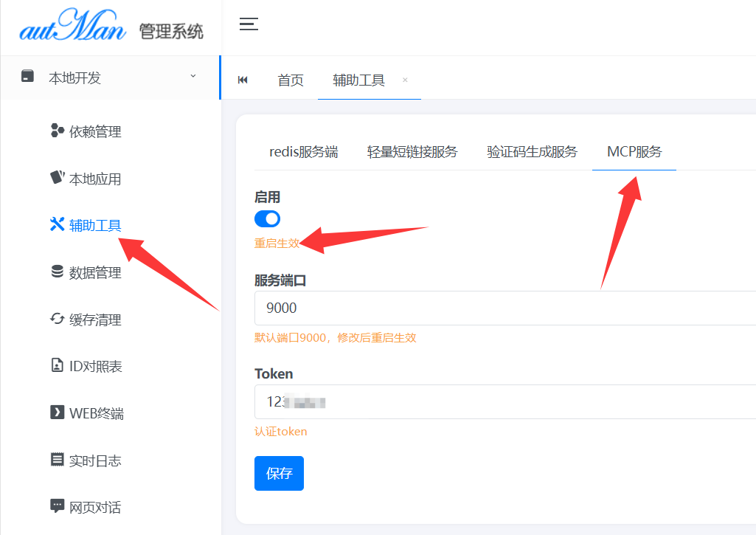The height and width of the screenshot is (535, 756).
Task: Open the 验证码生成服务 tab
Action: (x=532, y=152)
